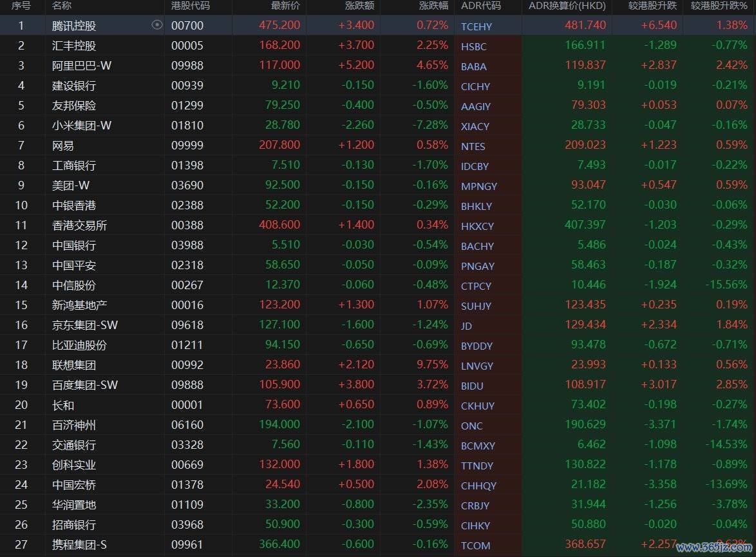Sort by the 最新价 column header
The image size is (756, 557).
(x=285, y=6)
